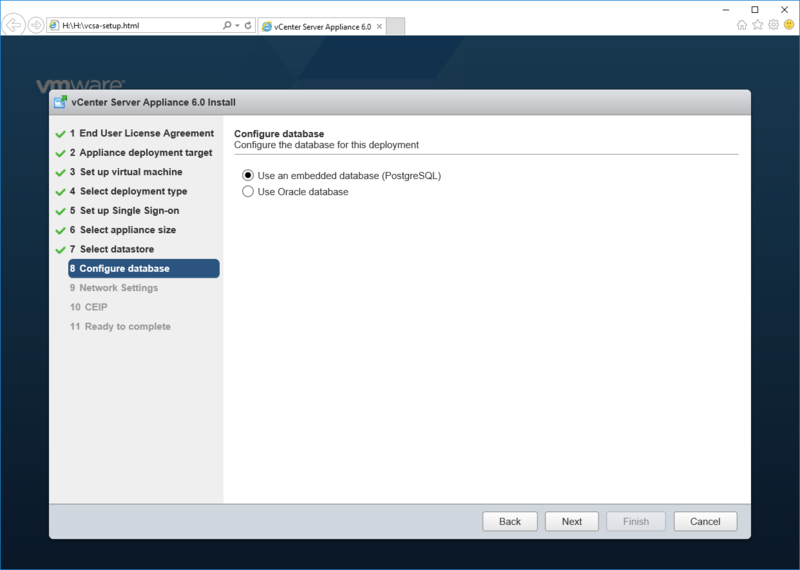
Task: Click the smiley feedback icon
Action: pyautogui.click(x=789, y=24)
